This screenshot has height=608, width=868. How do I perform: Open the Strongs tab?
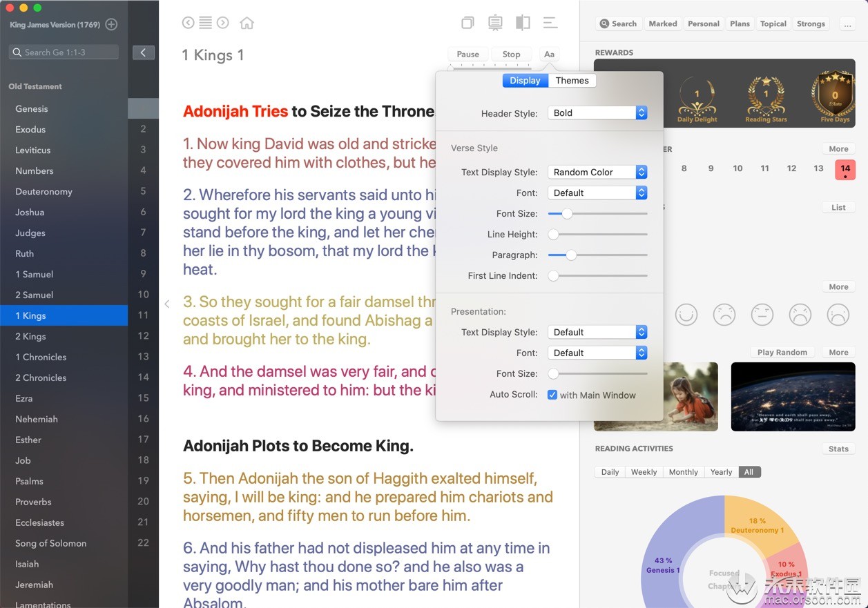tap(811, 23)
